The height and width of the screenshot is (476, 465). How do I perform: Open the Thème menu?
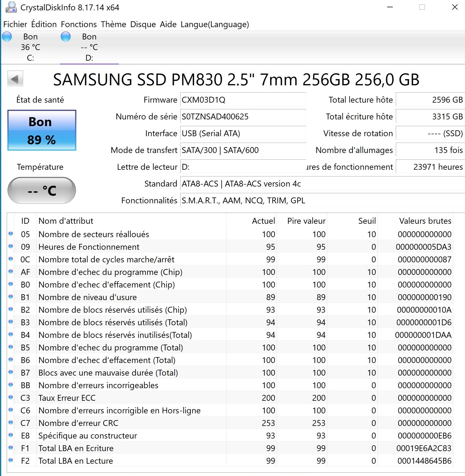pos(113,24)
